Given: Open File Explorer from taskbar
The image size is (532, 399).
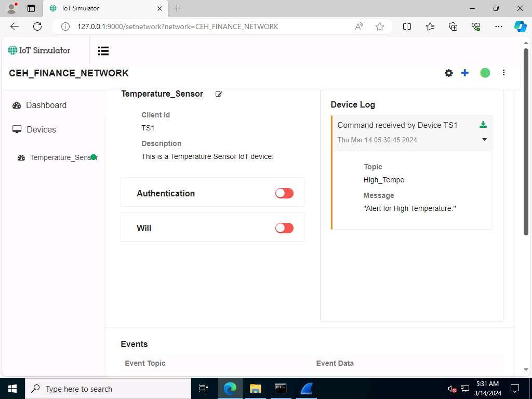Looking at the screenshot, I should (x=255, y=389).
